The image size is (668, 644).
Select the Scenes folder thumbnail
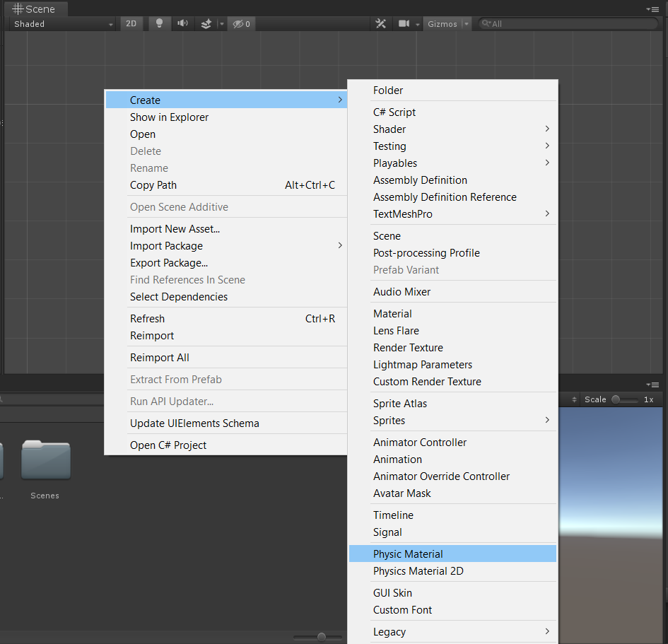pyautogui.click(x=45, y=460)
